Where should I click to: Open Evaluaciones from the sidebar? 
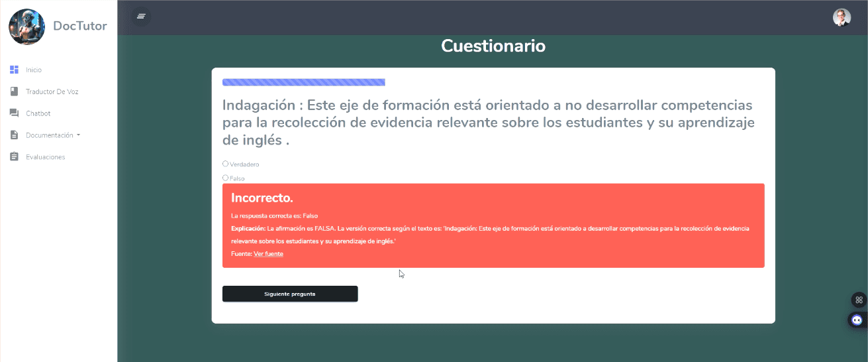click(x=46, y=157)
